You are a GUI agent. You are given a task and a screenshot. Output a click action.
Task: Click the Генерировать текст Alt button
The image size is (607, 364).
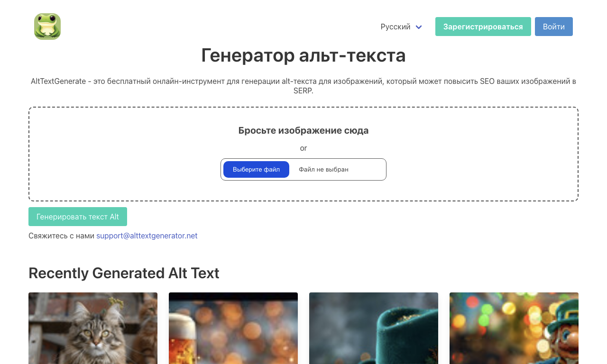78,217
